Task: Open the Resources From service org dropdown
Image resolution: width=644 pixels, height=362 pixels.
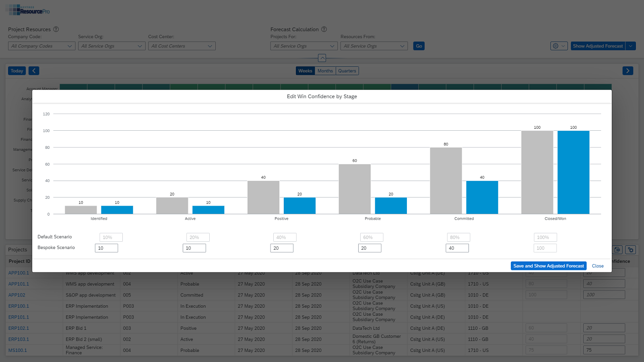Action: point(374,46)
